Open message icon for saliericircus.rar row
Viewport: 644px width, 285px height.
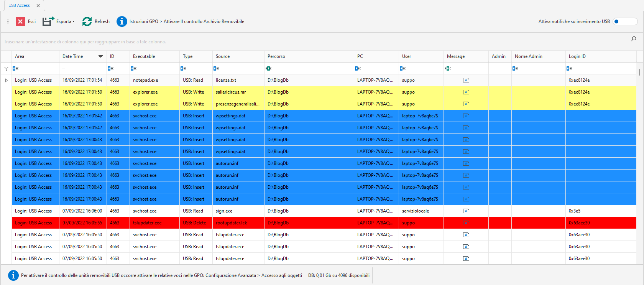tap(466, 92)
